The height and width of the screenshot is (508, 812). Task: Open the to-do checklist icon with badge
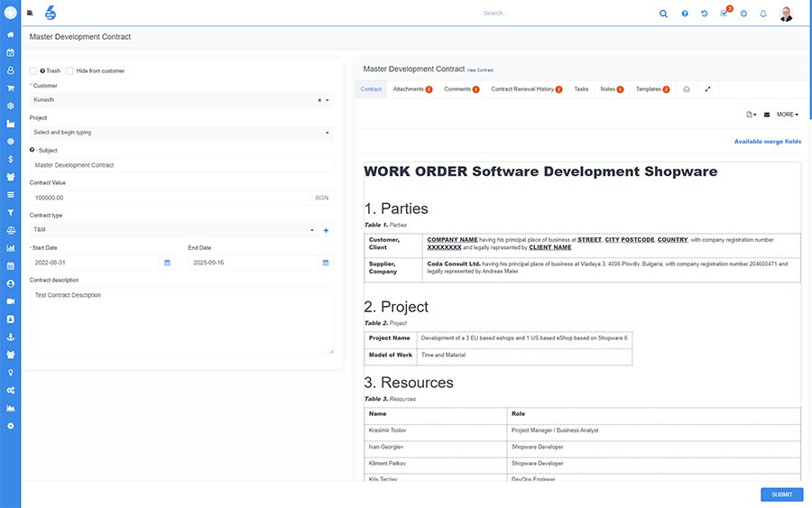pyautogui.click(x=724, y=13)
